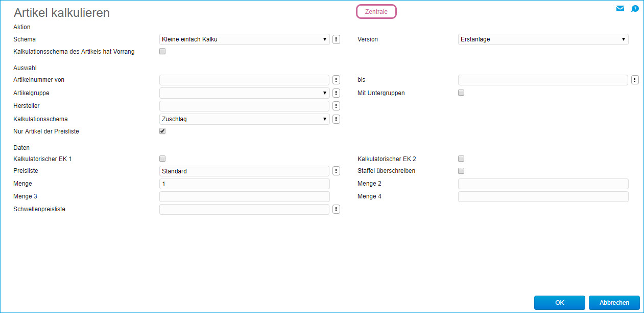Enable Kalkulationsschema des Artikels hat Vorrang
This screenshot has width=644, height=313.
click(162, 51)
